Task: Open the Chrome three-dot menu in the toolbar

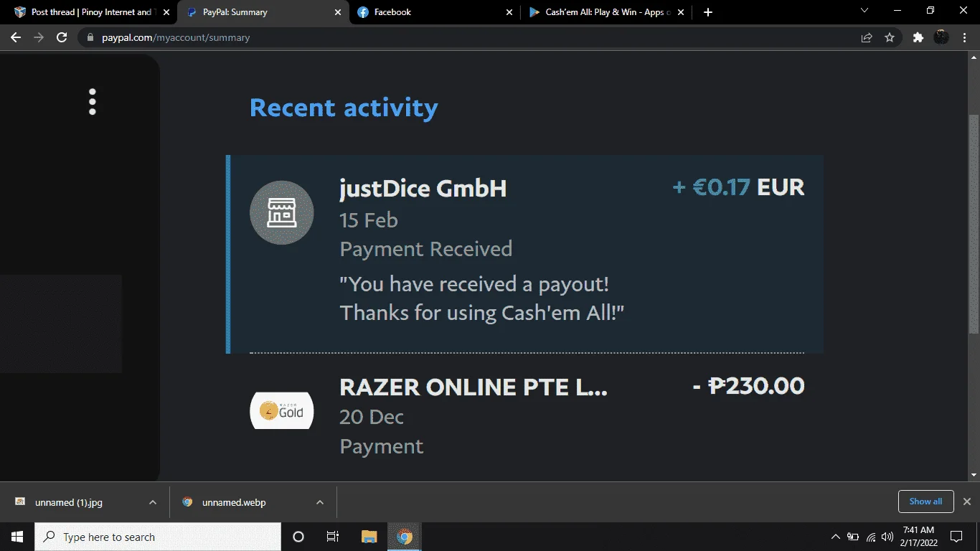Action: [964, 37]
